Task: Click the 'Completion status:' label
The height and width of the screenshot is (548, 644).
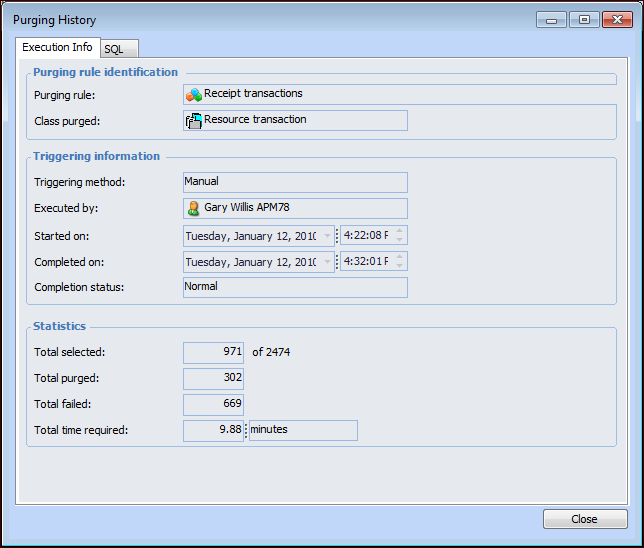Action: coord(79,287)
